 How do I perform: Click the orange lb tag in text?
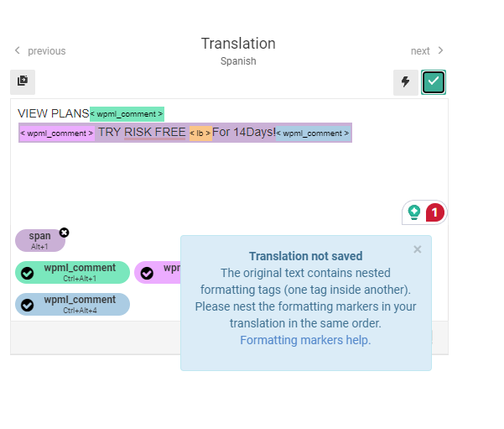coord(200,133)
